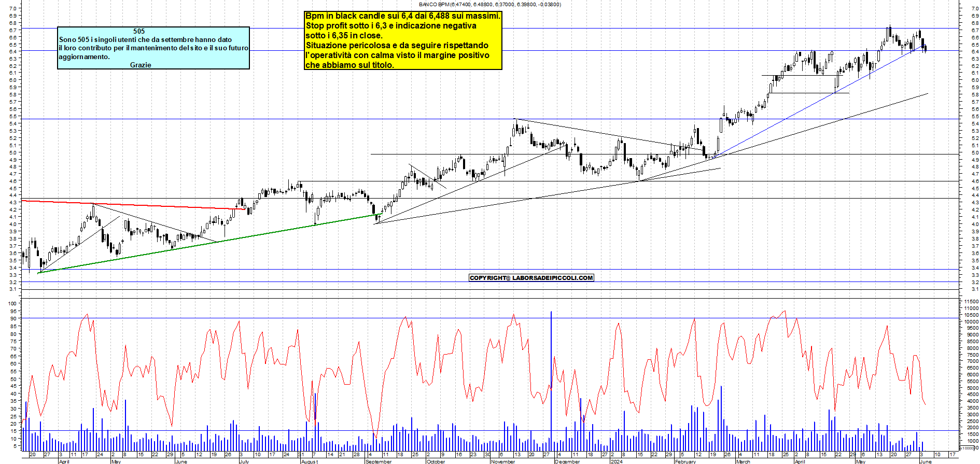This screenshot has width=980, height=464.
Task: Click line 'sotto i 6,35 in close.'
Action: (x=344, y=36)
